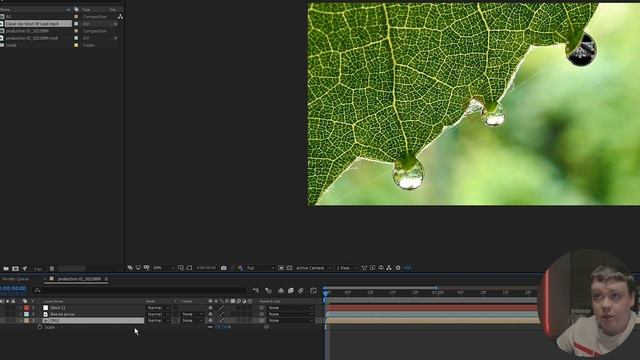Take a snapshot with the camera icon

click(x=224, y=268)
